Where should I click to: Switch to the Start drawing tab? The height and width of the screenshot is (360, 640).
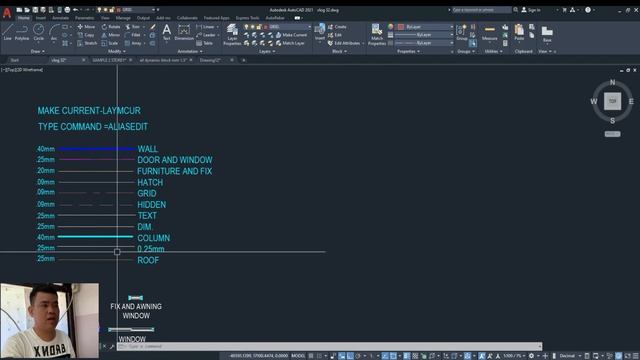[x=15, y=60]
